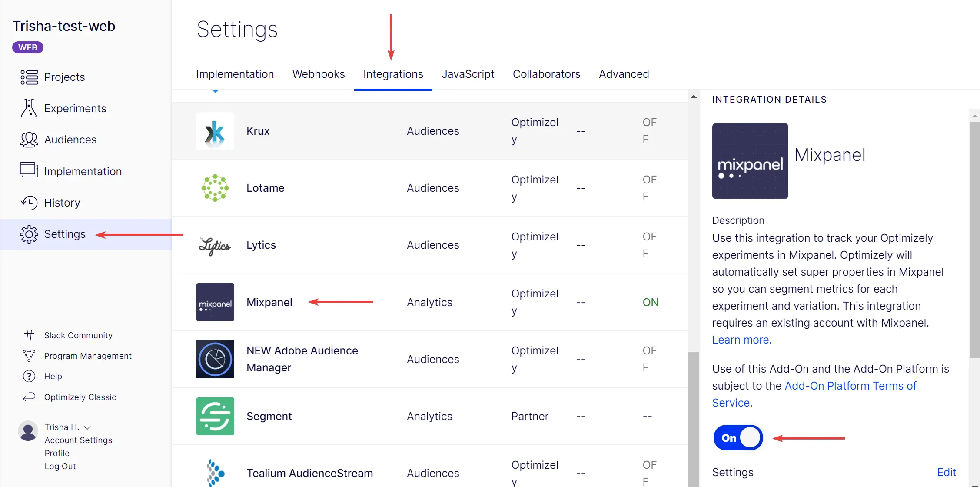Click the History clock icon
The image size is (980, 487).
(29, 203)
